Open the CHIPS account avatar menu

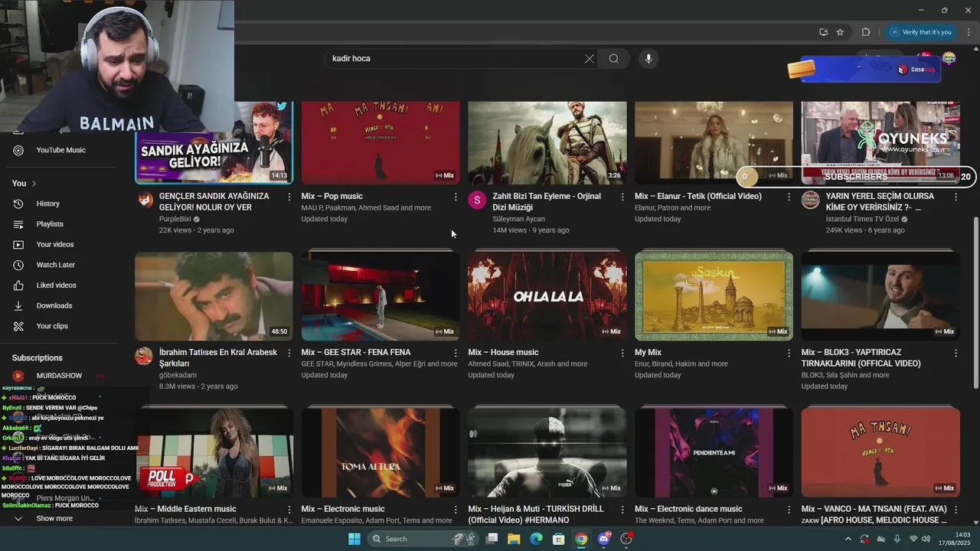[949, 58]
